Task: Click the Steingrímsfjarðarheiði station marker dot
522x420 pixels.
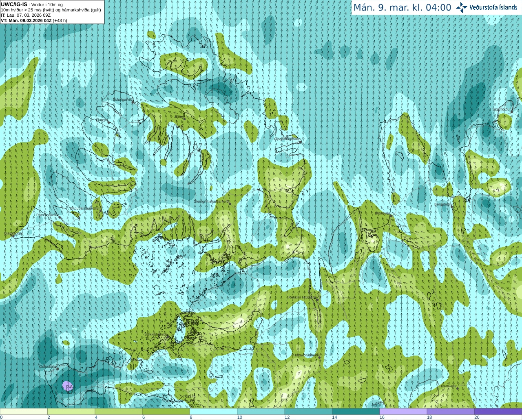Action: click(x=230, y=203)
